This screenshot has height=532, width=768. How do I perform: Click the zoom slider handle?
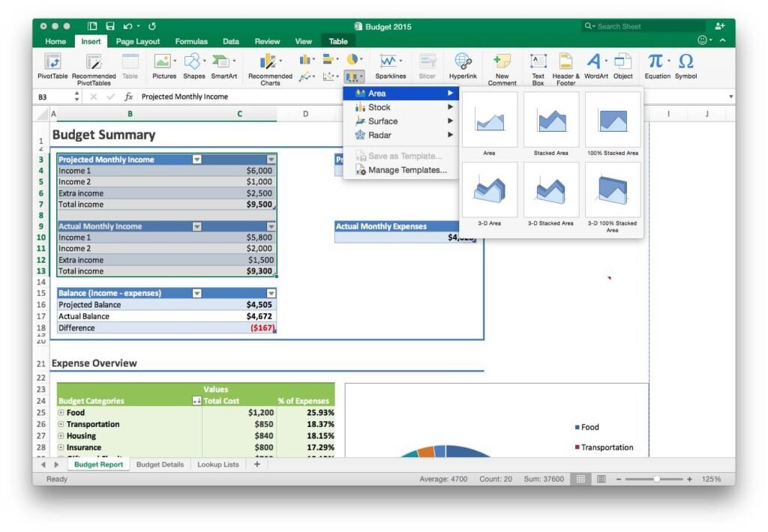point(657,479)
